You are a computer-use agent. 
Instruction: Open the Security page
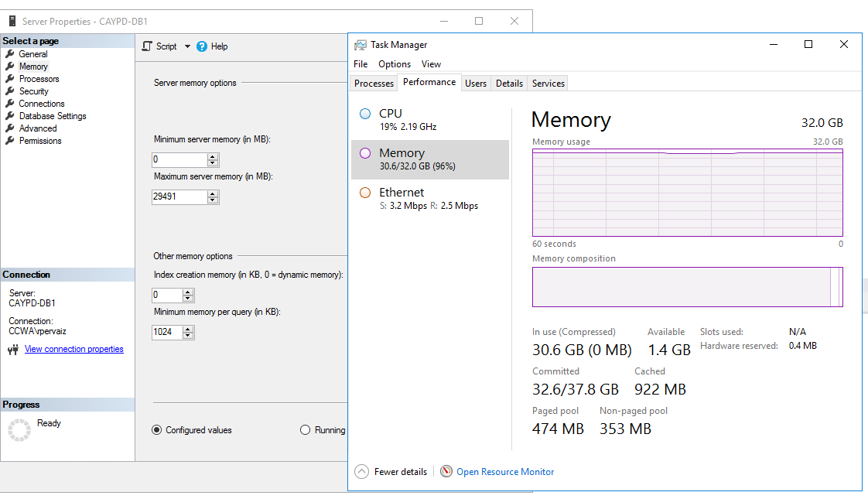[34, 91]
